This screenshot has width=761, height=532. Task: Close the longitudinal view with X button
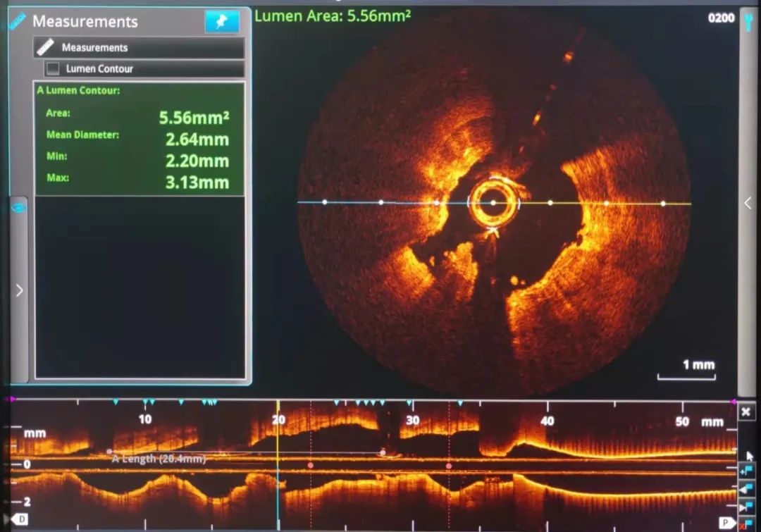pos(747,412)
